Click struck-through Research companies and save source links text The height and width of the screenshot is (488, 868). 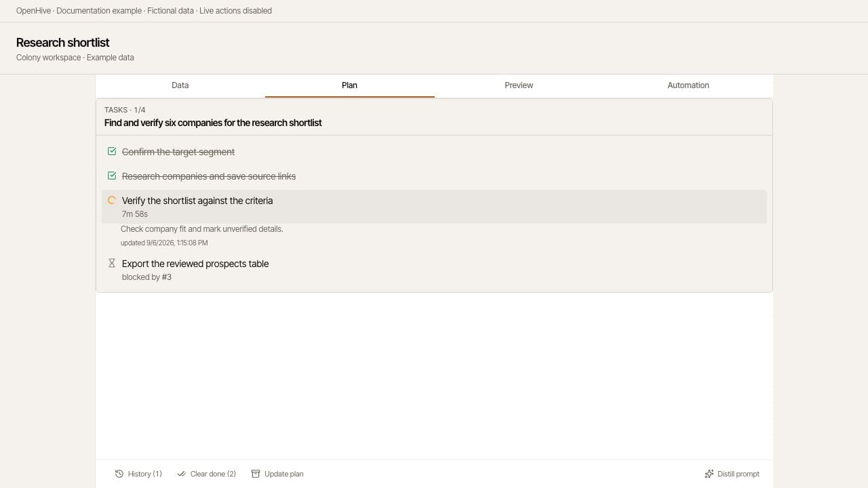pyautogui.click(x=209, y=176)
